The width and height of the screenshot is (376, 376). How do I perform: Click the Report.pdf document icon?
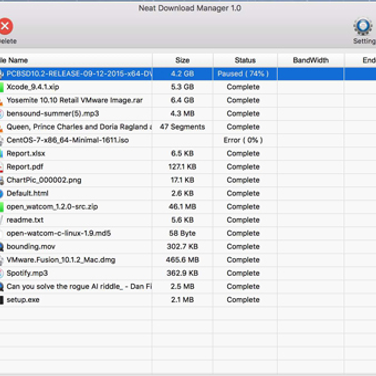(x=2, y=167)
